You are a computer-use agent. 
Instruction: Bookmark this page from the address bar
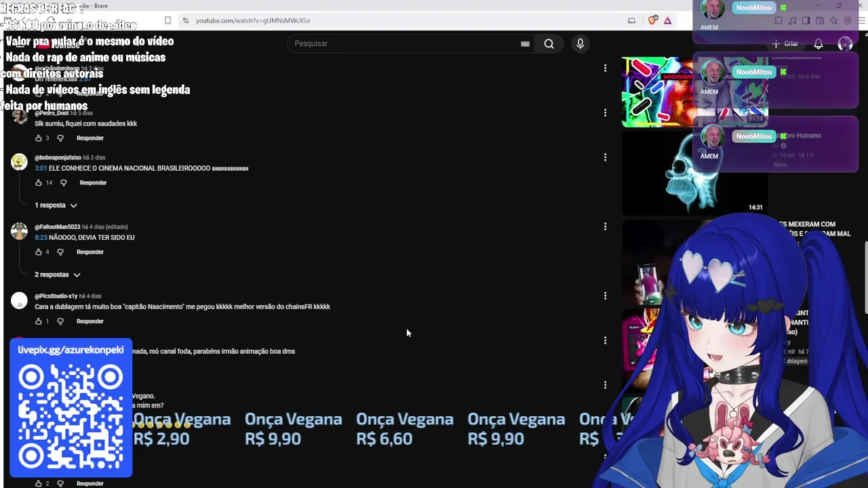(x=167, y=20)
